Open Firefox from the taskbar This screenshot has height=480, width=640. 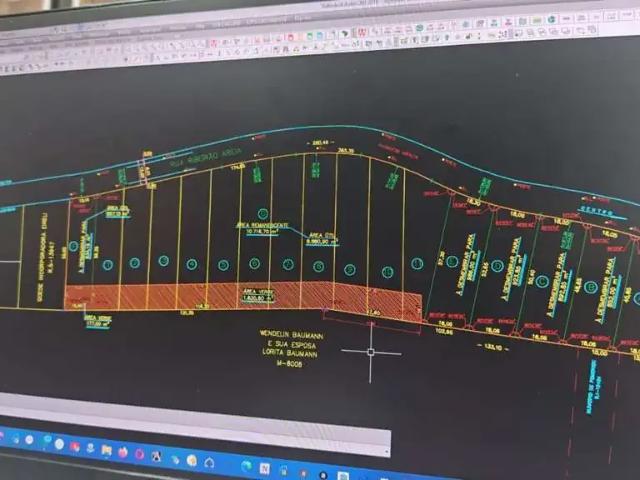(x=123, y=452)
